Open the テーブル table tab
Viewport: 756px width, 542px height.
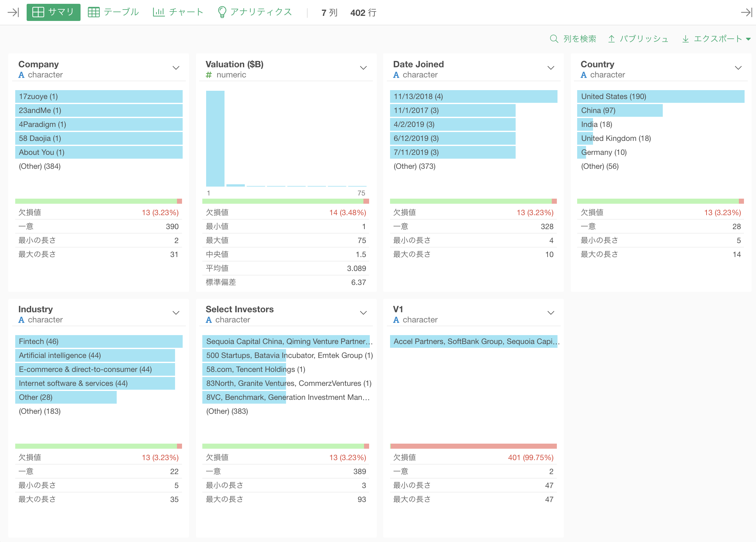tap(113, 12)
